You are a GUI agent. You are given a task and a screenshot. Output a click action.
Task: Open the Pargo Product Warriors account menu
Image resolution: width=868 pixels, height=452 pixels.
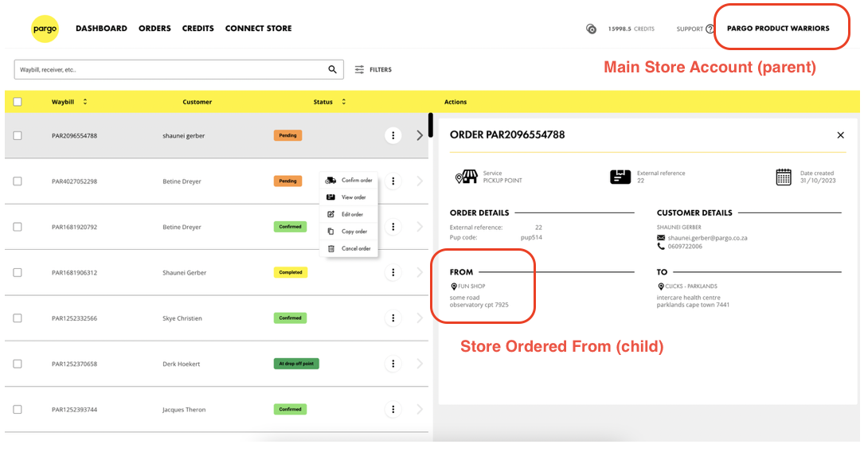[x=778, y=28]
